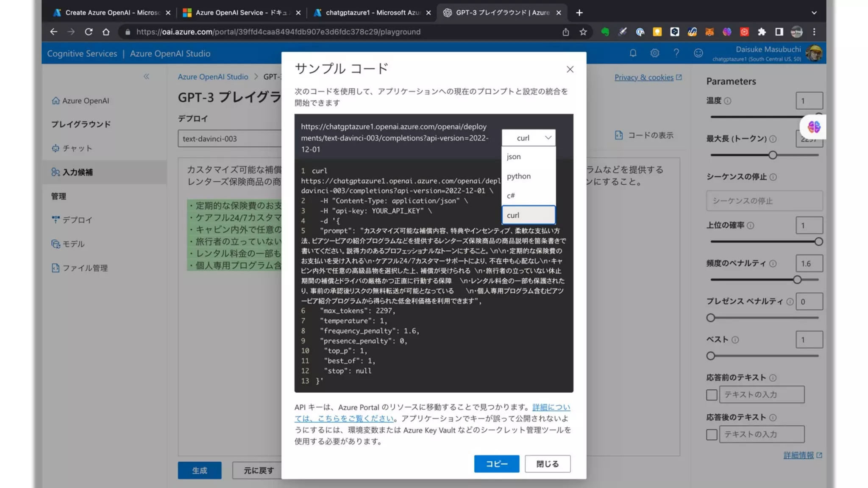Open the browser tab list chevron

click(x=814, y=13)
